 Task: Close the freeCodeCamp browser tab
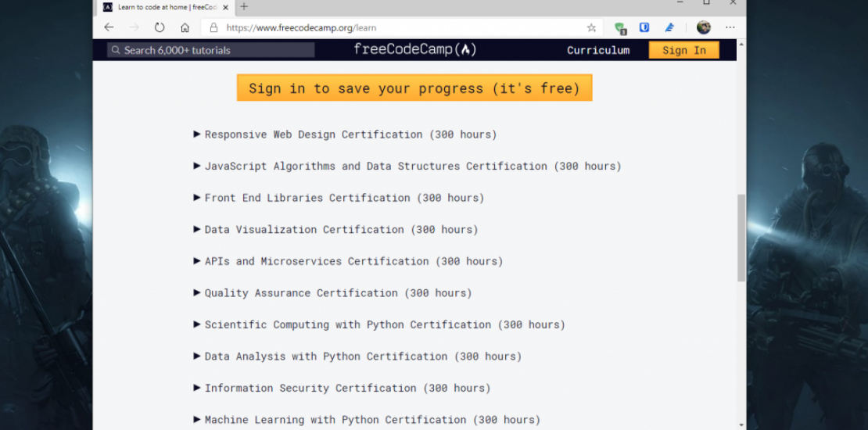click(227, 7)
